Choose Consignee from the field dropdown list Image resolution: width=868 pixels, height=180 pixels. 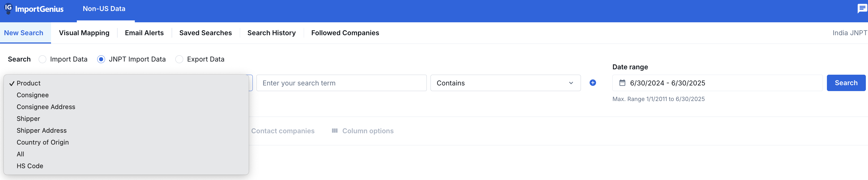33,95
